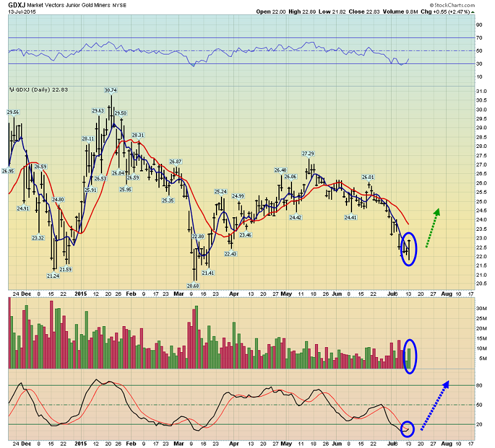Viewport: 495px width, 448px height.
Task: Click the 24.91 price label
Action: pyautogui.click(x=23, y=209)
